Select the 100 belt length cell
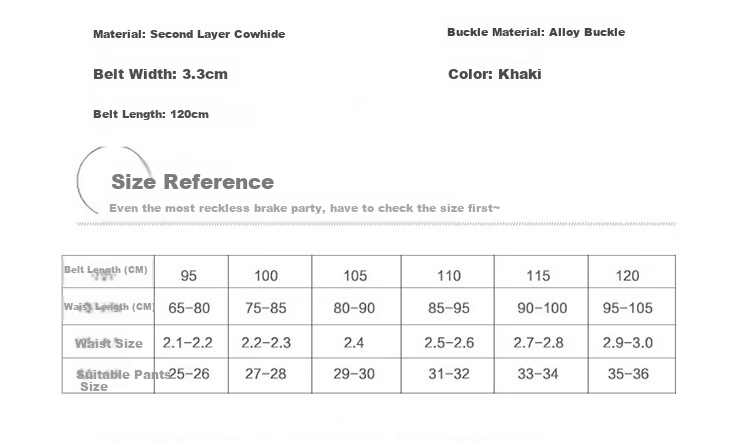 coord(270,272)
